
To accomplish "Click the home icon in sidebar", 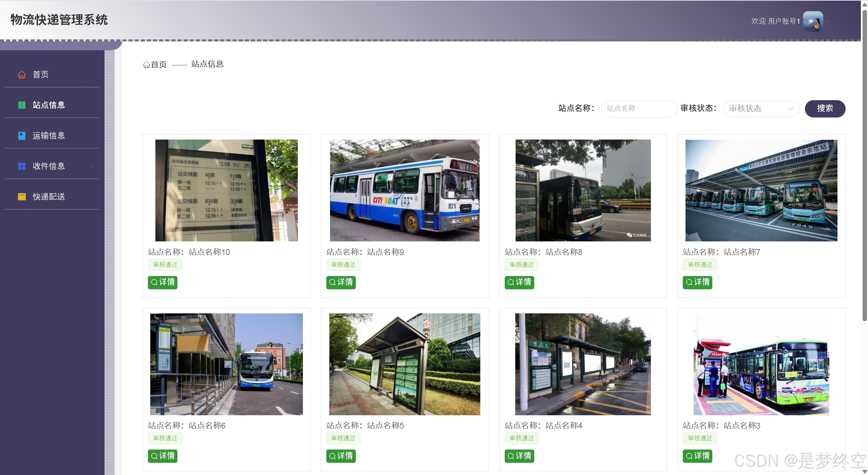I will click(x=22, y=75).
